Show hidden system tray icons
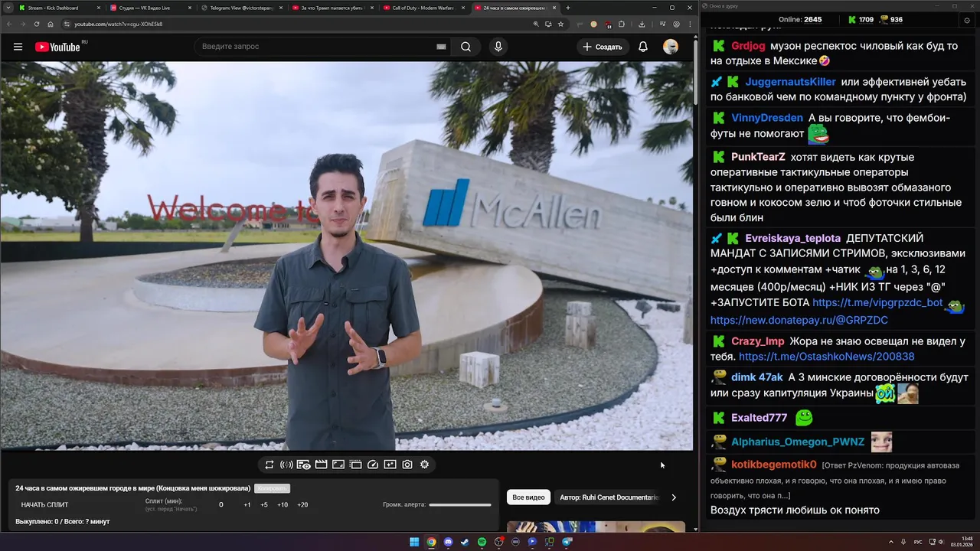This screenshot has height=551, width=980. point(890,542)
